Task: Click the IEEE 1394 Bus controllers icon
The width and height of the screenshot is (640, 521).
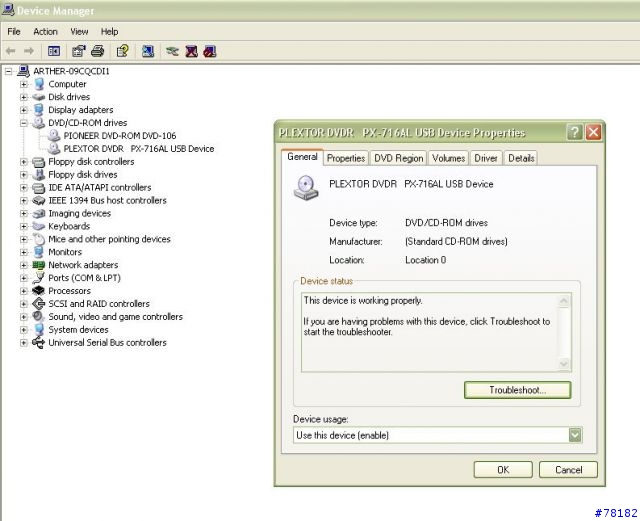Action: pyautogui.click(x=39, y=200)
